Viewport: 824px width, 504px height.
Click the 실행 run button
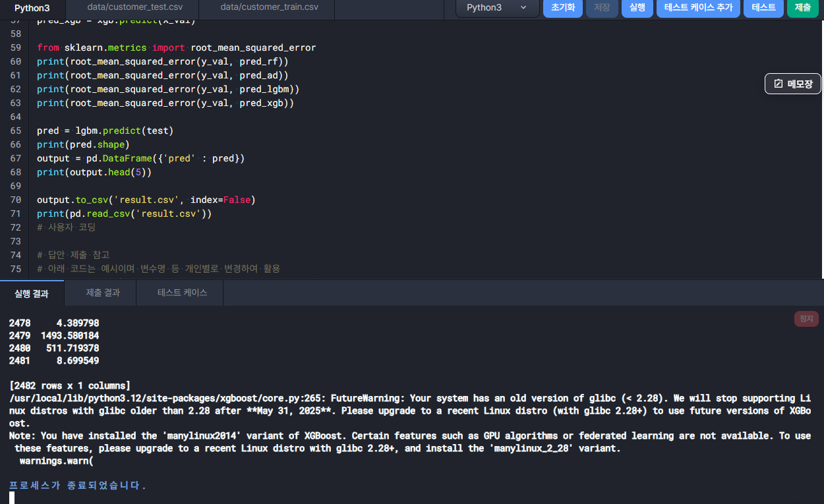coord(637,8)
